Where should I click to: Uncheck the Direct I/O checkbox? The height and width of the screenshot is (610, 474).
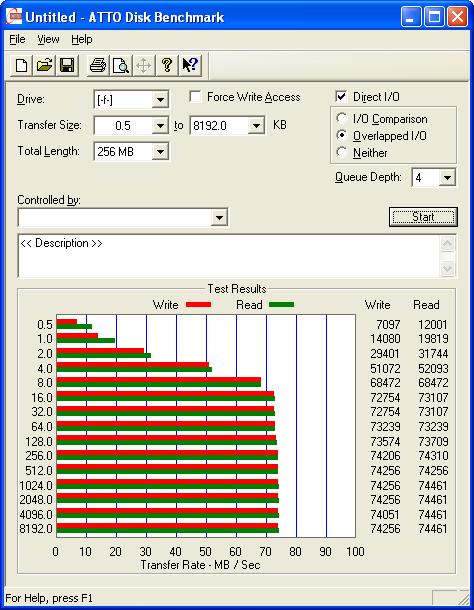click(341, 96)
